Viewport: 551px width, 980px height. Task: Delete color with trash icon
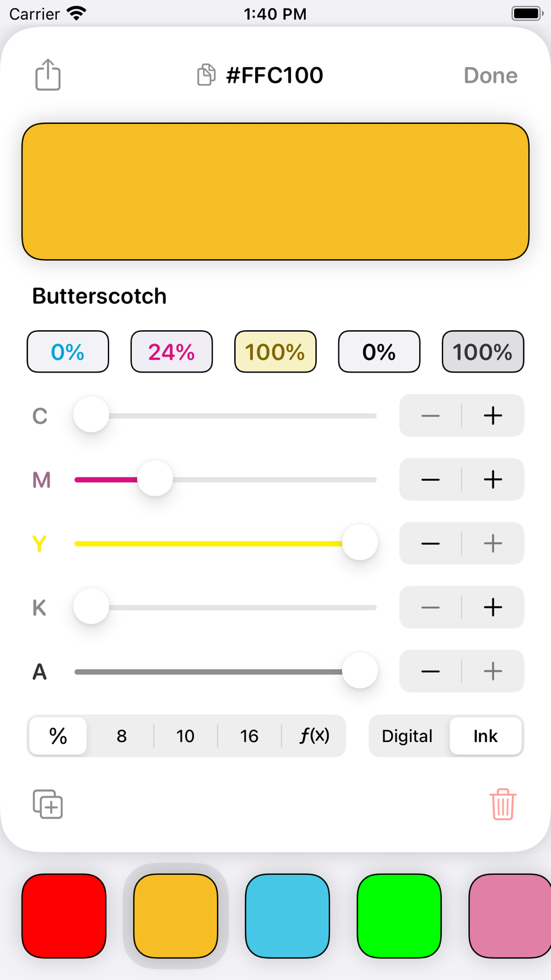click(503, 804)
